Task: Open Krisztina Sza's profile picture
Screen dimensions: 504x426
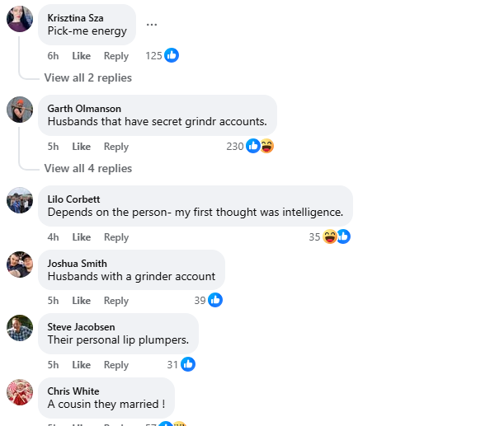Action: point(20,18)
